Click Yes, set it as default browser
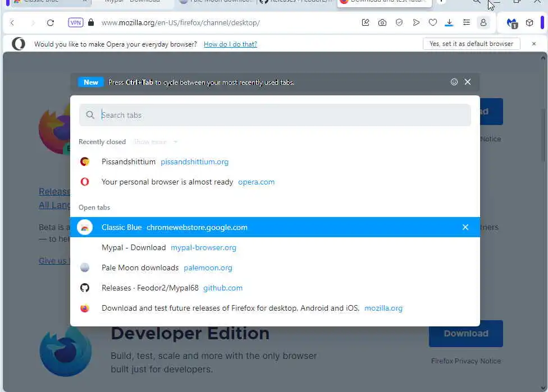This screenshot has height=392, width=548. [x=471, y=44]
